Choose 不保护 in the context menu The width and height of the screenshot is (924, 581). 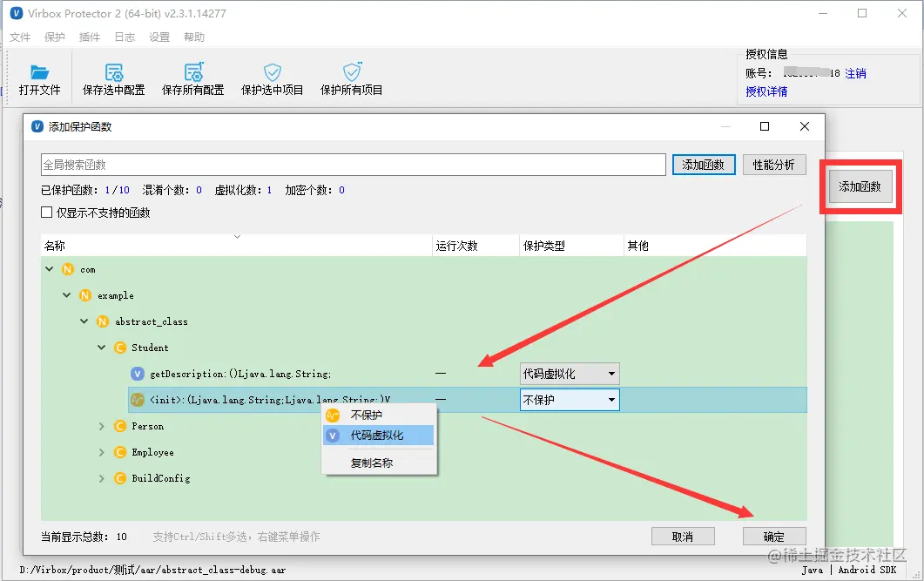[x=379, y=415]
